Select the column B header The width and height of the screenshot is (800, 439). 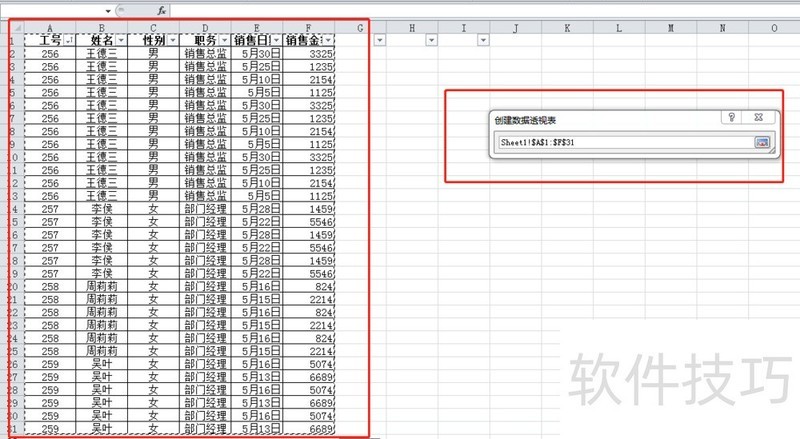point(102,28)
